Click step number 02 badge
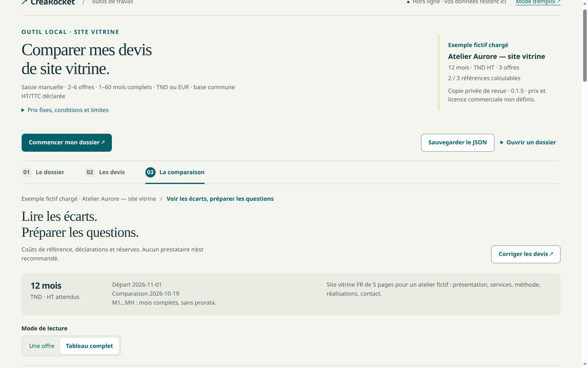The image size is (588, 368). tap(90, 172)
